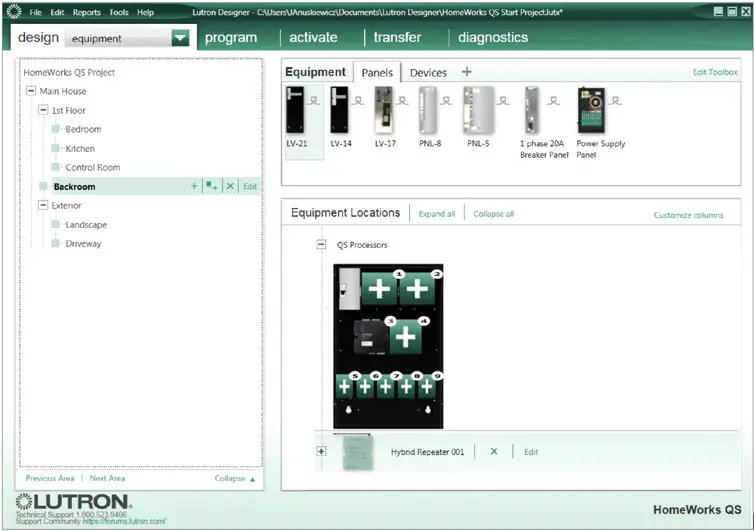Click Edit next to Hybrid Repeater 001
Image resolution: width=754 pixels, height=531 pixels.
tap(531, 452)
